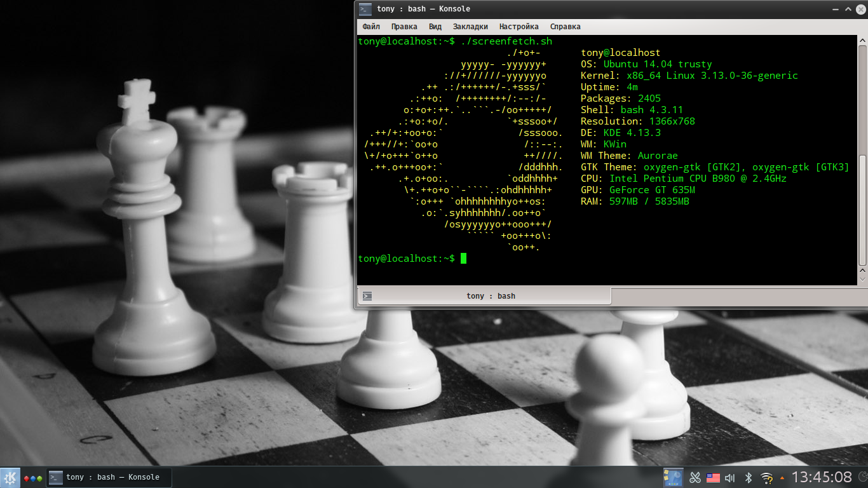The width and height of the screenshot is (868, 488).
Task: Click the 'DE: KDE 4.13.3' line
Action: 621,133
